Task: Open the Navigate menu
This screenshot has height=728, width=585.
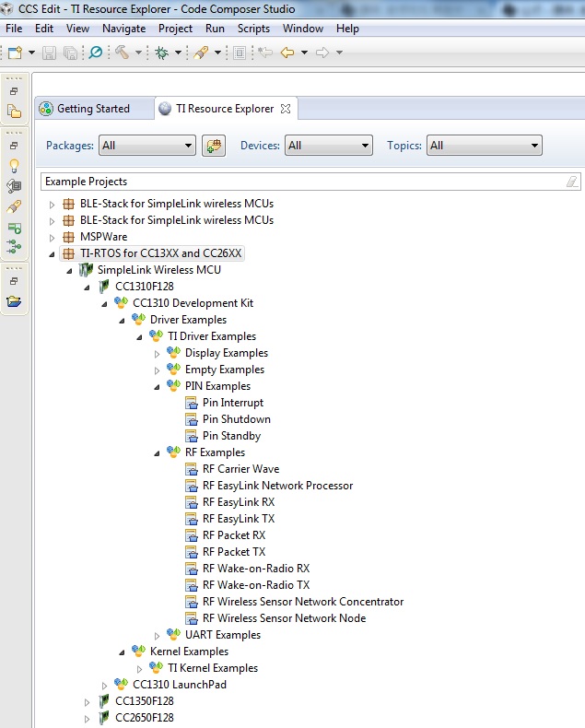Action: click(124, 29)
